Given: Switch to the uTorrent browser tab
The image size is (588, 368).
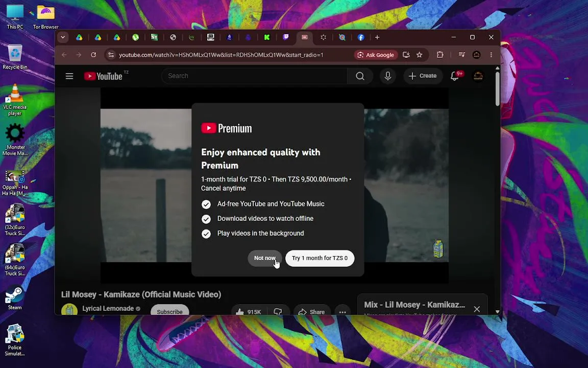Looking at the screenshot, I should click(x=135, y=37).
